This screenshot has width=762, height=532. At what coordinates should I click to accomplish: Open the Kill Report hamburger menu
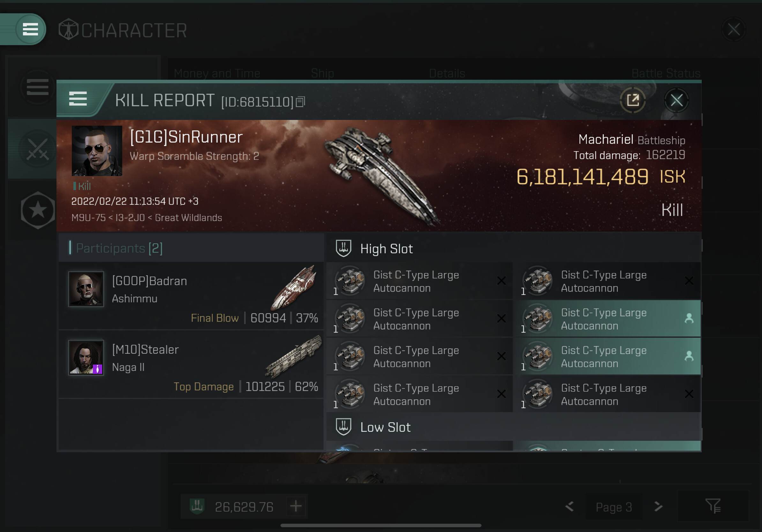78,99
